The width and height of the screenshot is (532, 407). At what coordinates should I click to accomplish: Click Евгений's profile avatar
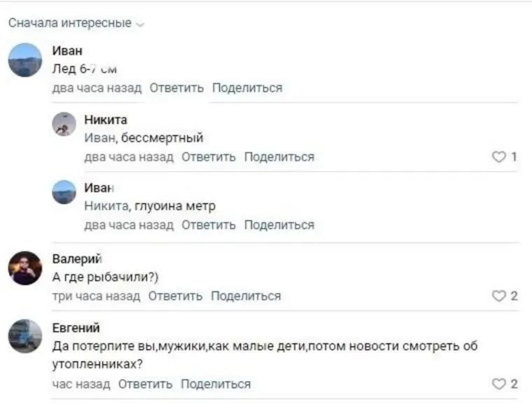tap(25, 336)
